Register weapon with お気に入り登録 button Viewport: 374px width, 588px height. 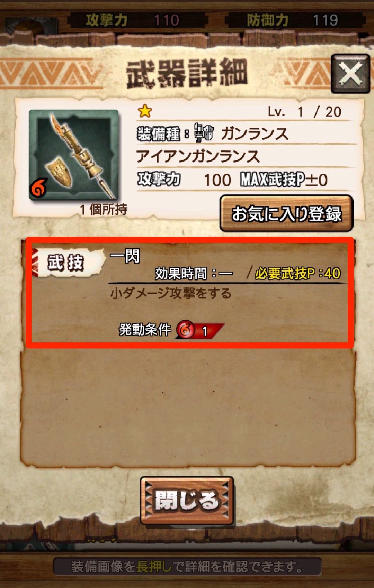click(x=286, y=213)
